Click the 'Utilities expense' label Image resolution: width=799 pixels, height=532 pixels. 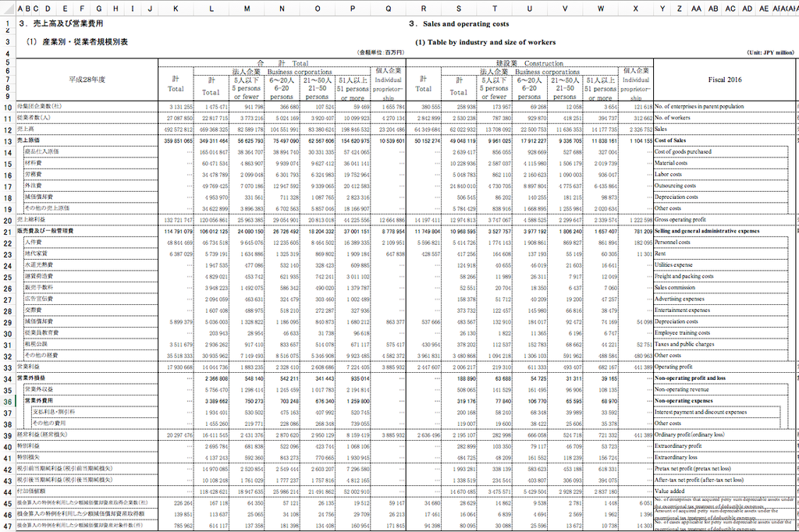(x=673, y=265)
